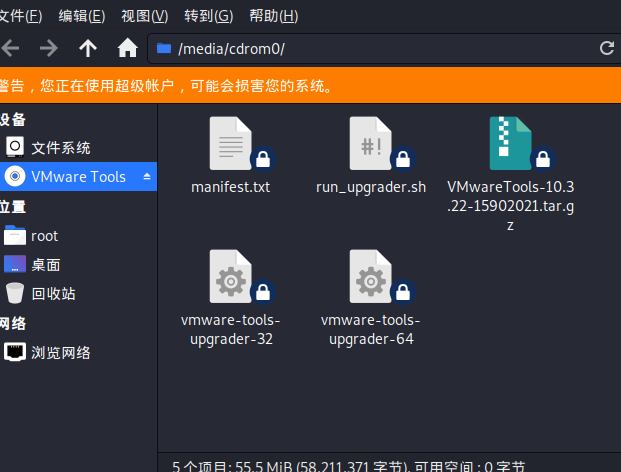621x472 pixels.
Task: Reload folder with the refresh icon
Action: (606, 48)
